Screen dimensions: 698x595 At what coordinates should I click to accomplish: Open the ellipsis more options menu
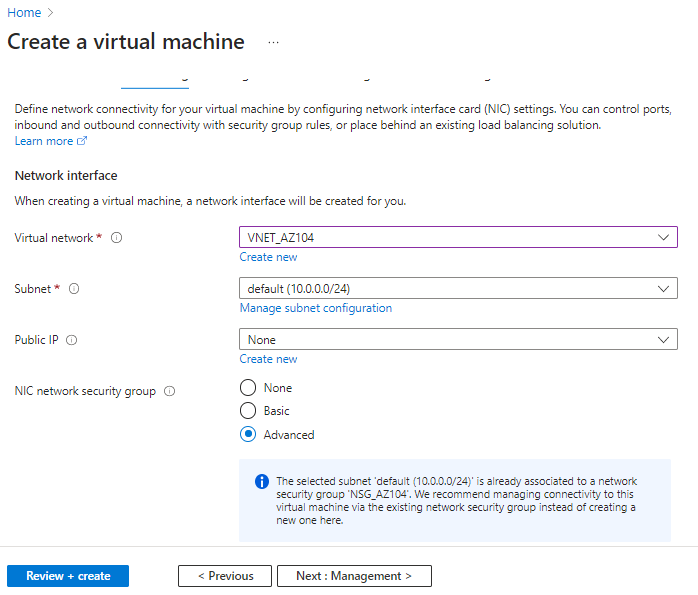(273, 43)
